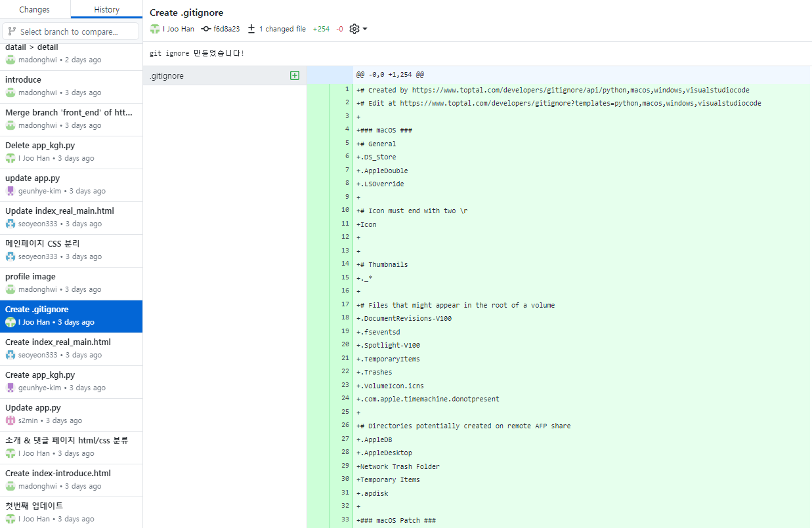This screenshot has height=528, width=812.
Task: Click commit description 'git ignore 만들었습니다!'
Action: coord(197,52)
